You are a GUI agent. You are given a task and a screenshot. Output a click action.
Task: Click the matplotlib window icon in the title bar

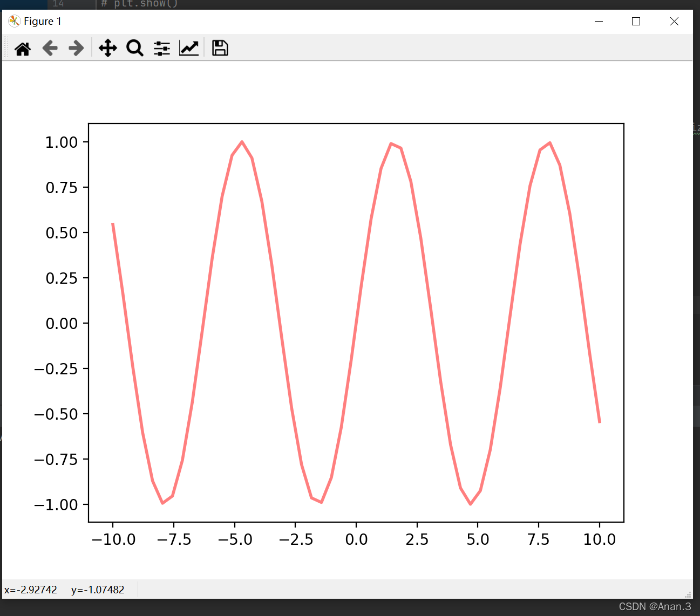point(14,21)
